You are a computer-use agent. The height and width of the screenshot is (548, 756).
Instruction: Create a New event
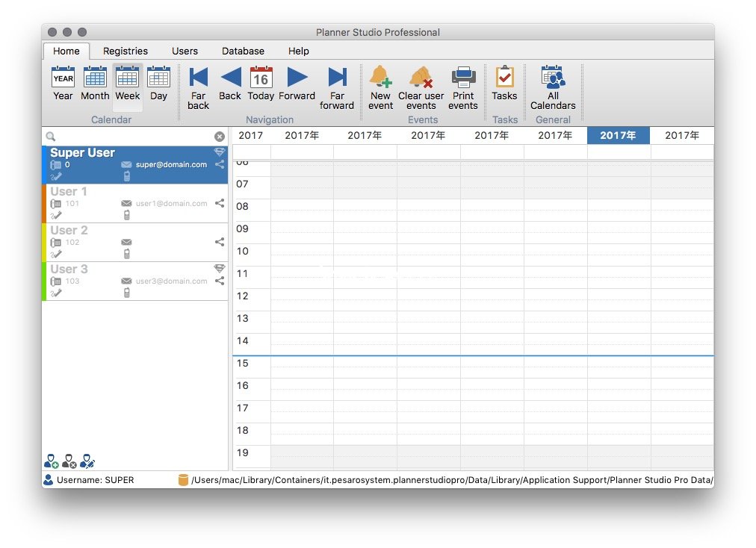click(381, 87)
